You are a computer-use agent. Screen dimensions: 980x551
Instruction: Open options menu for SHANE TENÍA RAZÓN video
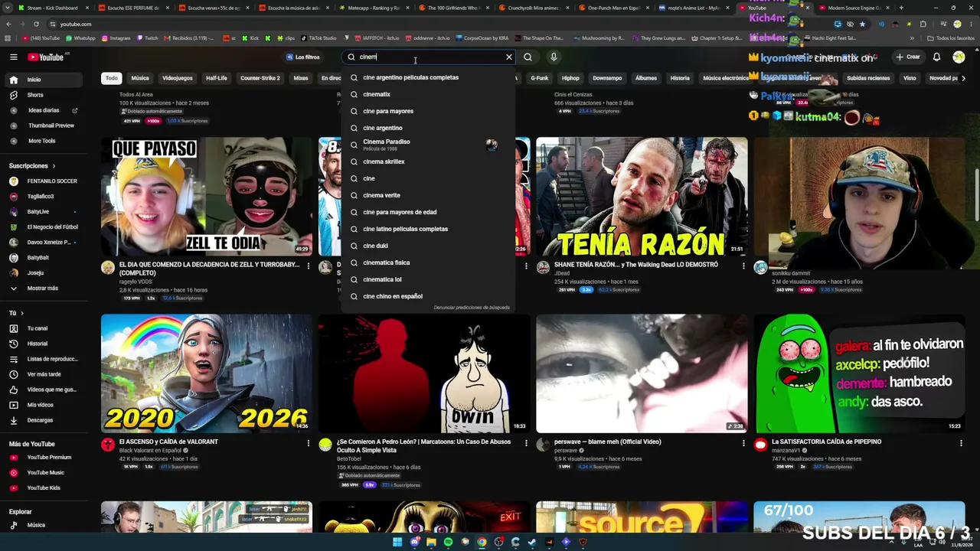click(743, 266)
